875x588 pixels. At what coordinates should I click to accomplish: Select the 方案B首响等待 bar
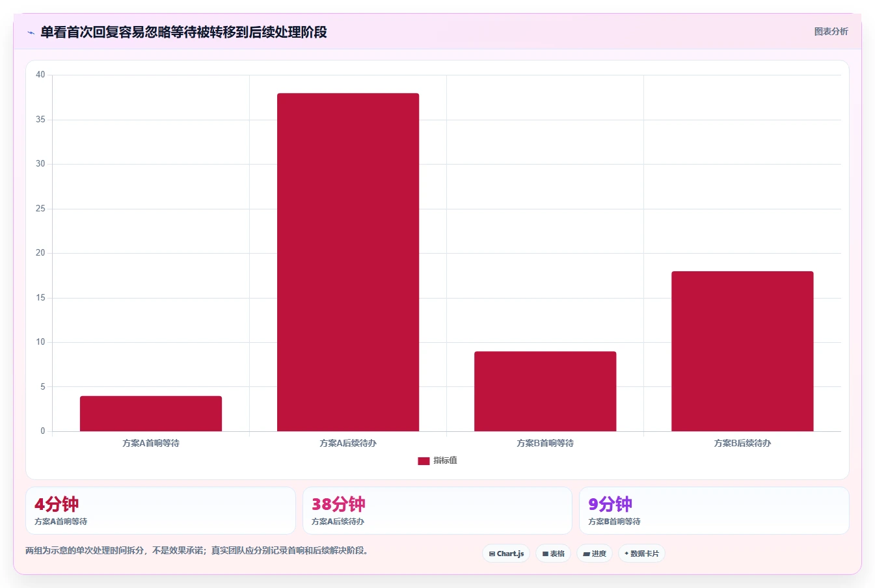click(545, 392)
